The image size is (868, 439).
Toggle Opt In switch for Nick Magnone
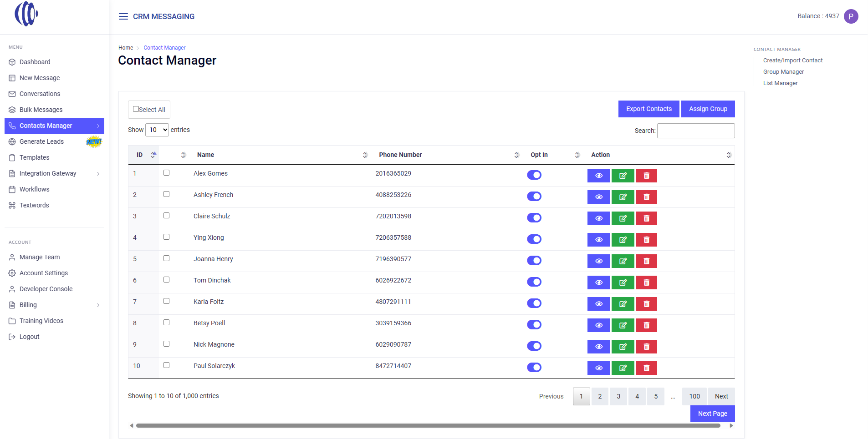click(x=534, y=346)
